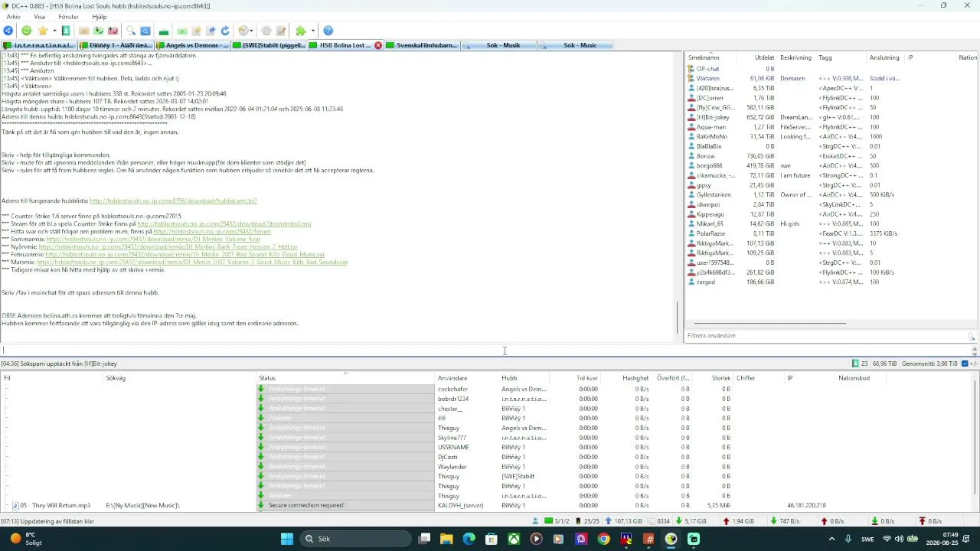980x551 pixels.
Task: Open File Explorer from taskbar
Action: (446, 539)
